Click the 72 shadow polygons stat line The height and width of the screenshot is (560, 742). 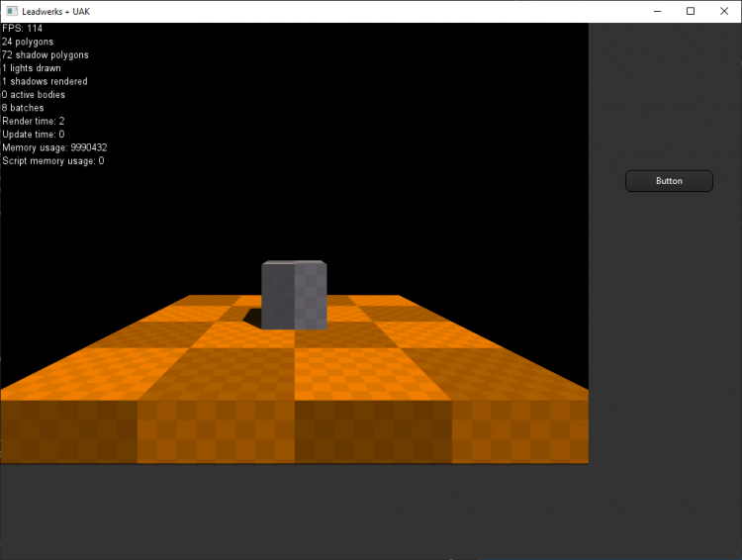(46, 55)
